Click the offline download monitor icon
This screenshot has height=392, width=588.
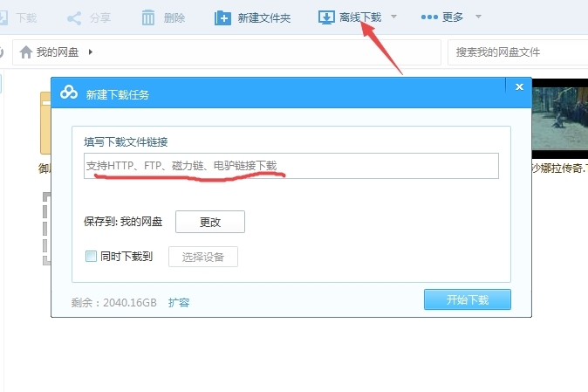point(326,17)
